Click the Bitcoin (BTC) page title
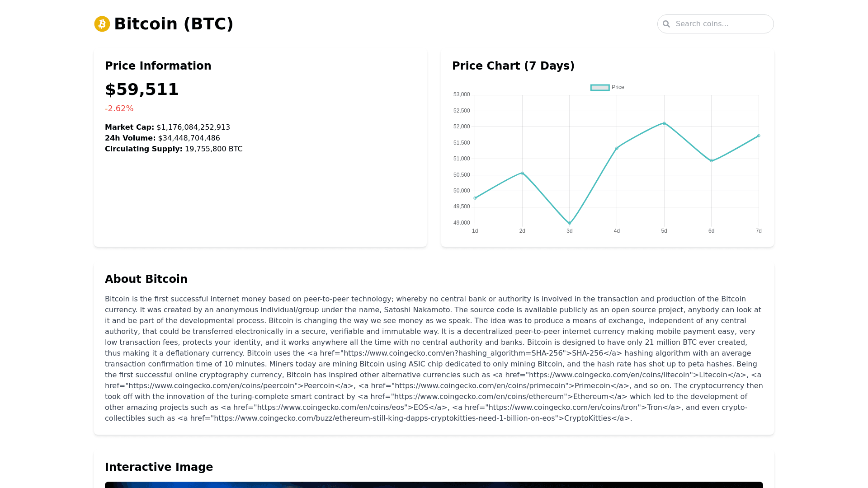 click(174, 24)
